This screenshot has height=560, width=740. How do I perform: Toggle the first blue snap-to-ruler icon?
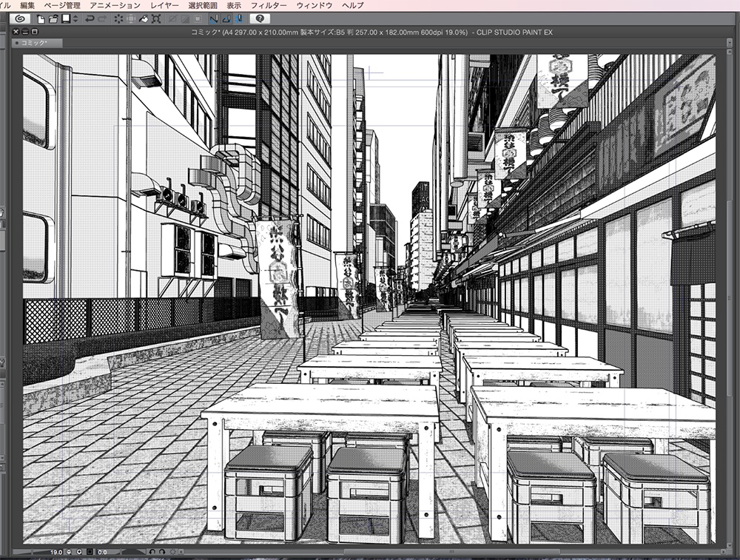coord(212,19)
